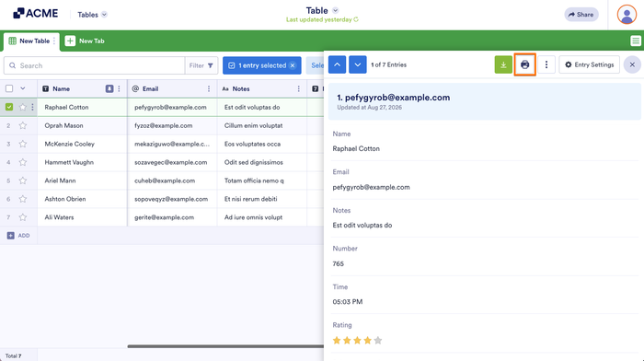The image size is (644, 361).
Task: Expand the Table title dropdown
Action: 335,10
